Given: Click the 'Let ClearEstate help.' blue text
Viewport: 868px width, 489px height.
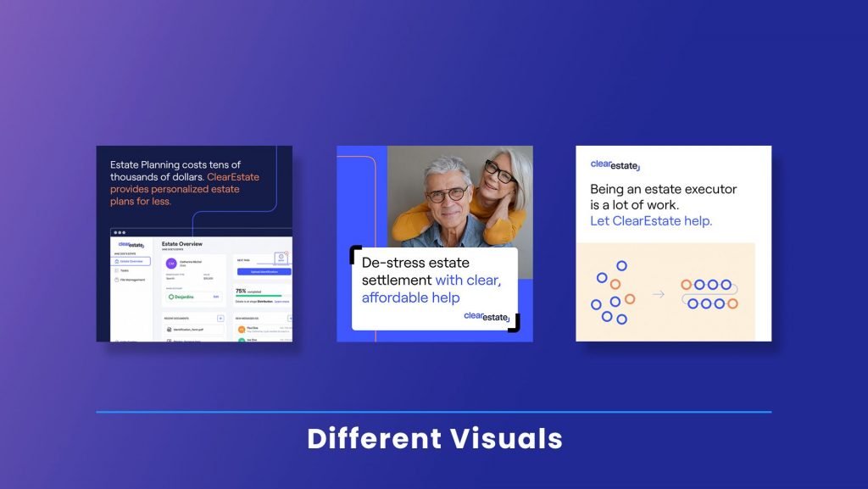Looking at the screenshot, I should click(x=651, y=220).
